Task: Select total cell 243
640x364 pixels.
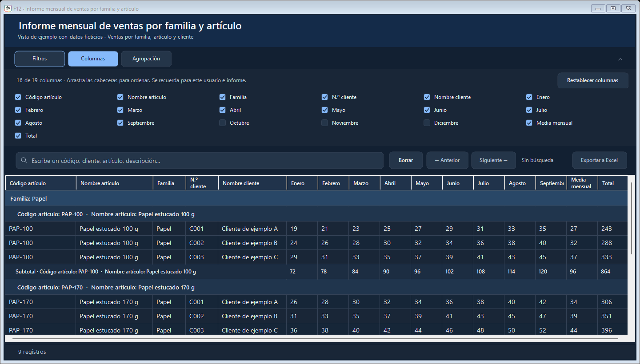Action: [612, 229]
